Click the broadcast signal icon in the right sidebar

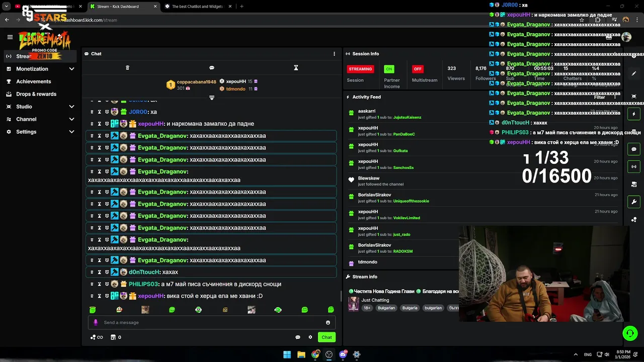point(634,166)
